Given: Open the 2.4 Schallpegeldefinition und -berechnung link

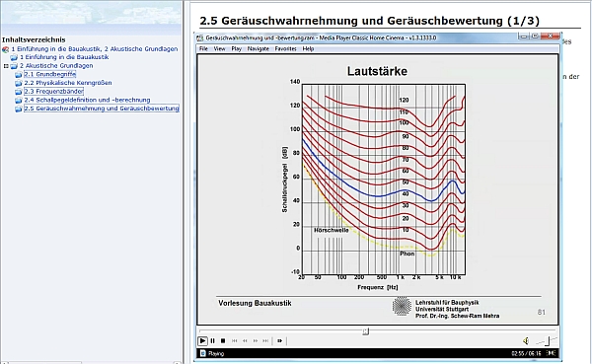Looking at the screenshot, I should (x=87, y=100).
